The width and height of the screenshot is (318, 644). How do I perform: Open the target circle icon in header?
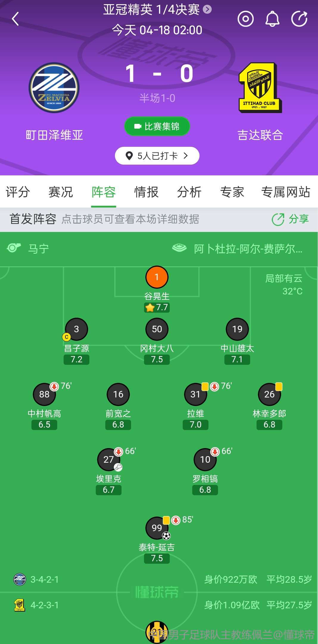point(245,19)
